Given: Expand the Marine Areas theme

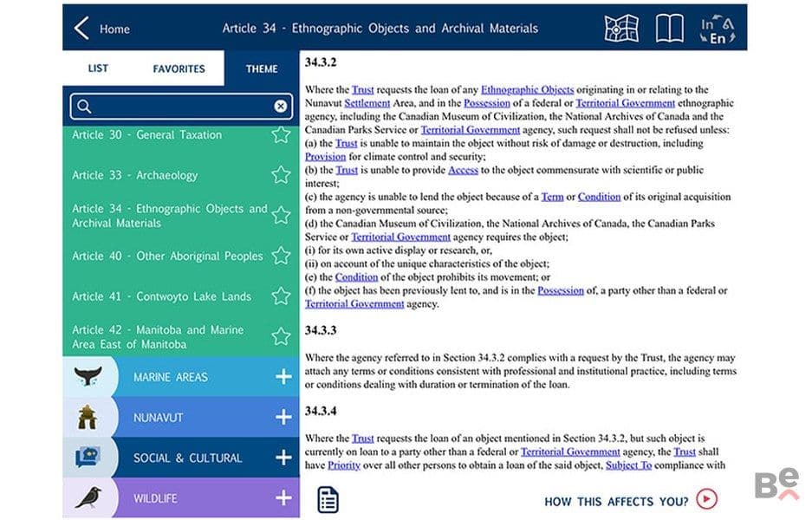Looking at the screenshot, I should [x=283, y=376].
